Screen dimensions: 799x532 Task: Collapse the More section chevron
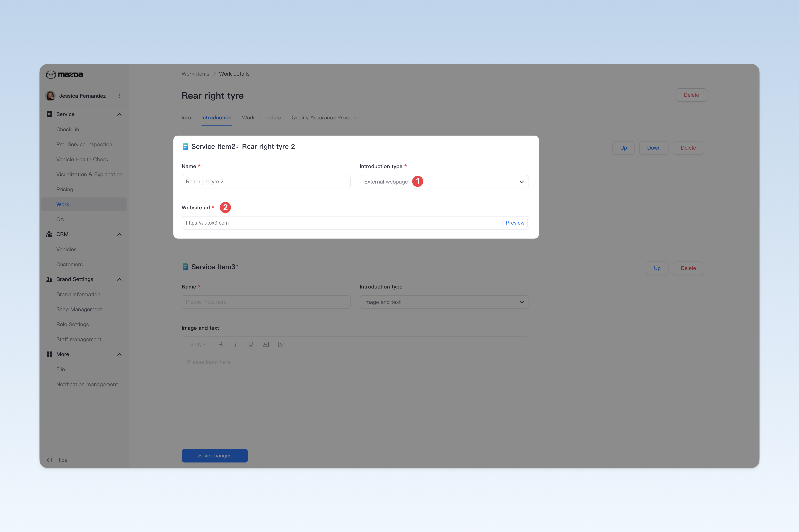pyautogui.click(x=119, y=354)
